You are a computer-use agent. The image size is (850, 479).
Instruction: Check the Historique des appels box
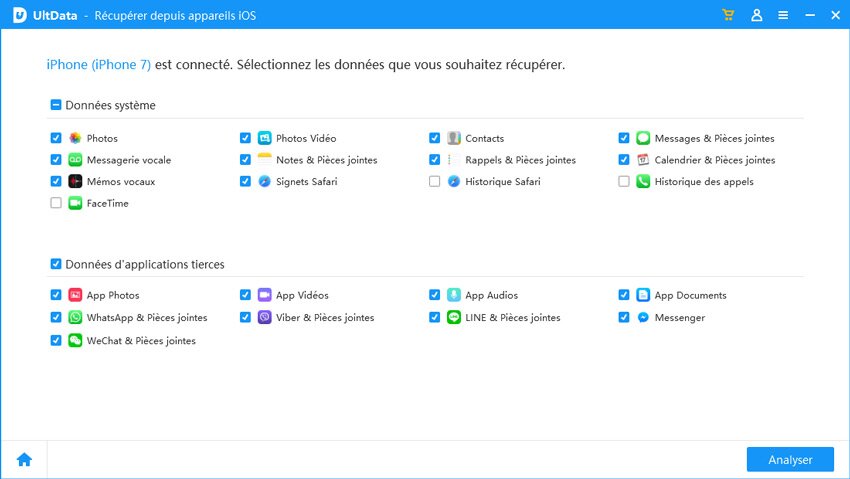pos(624,182)
